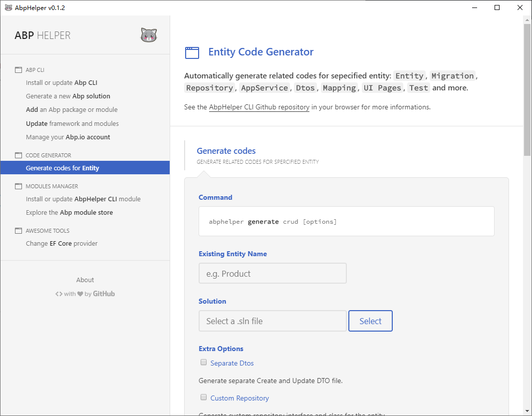Select Generate a new Abp solution
This screenshot has width=532, height=416.
(x=68, y=96)
